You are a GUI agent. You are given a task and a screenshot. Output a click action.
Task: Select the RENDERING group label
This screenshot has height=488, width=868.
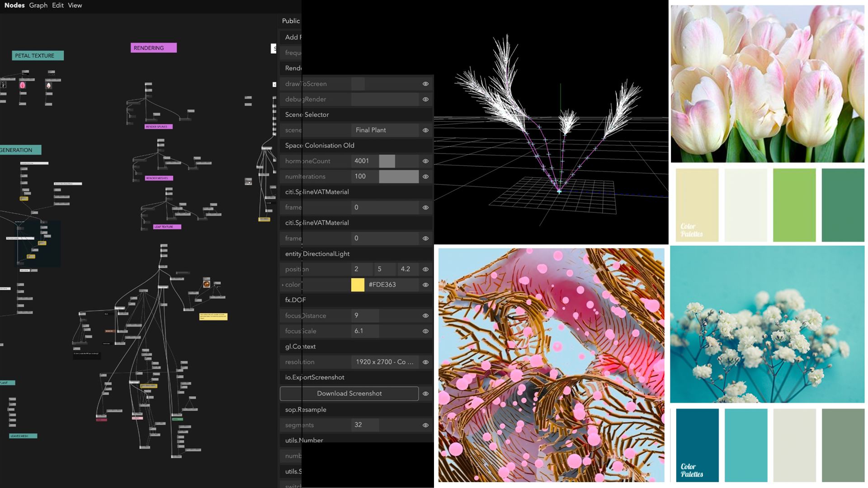pos(153,48)
